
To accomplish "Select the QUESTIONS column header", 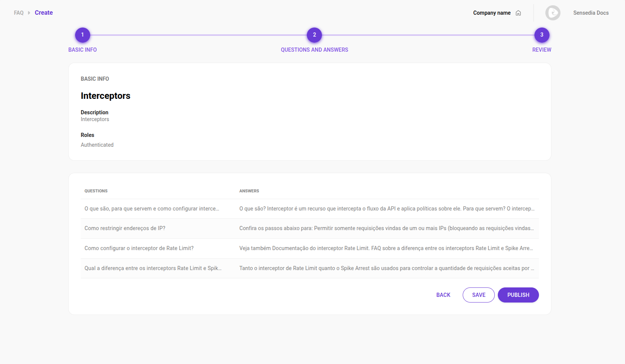I will tap(96, 191).
